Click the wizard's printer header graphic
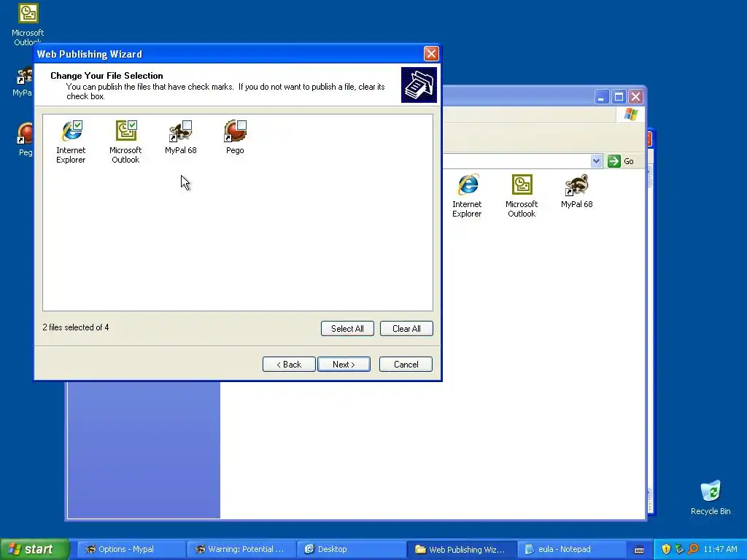This screenshot has height=560, width=747. 419,85
